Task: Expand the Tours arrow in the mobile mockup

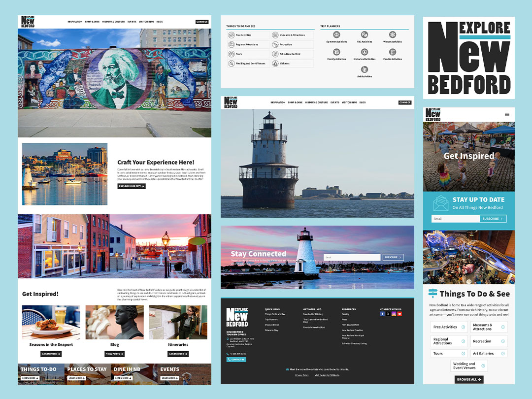Action: pos(463,354)
